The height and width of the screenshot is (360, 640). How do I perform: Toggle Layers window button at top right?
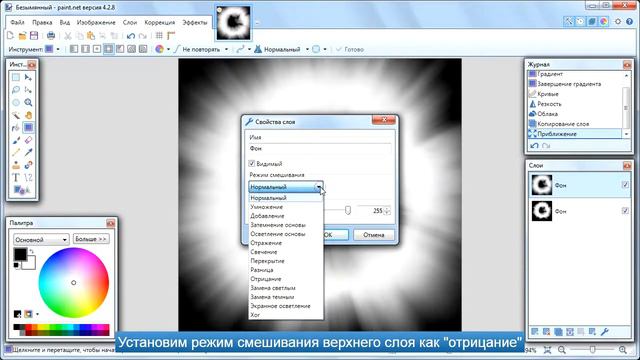(592, 22)
